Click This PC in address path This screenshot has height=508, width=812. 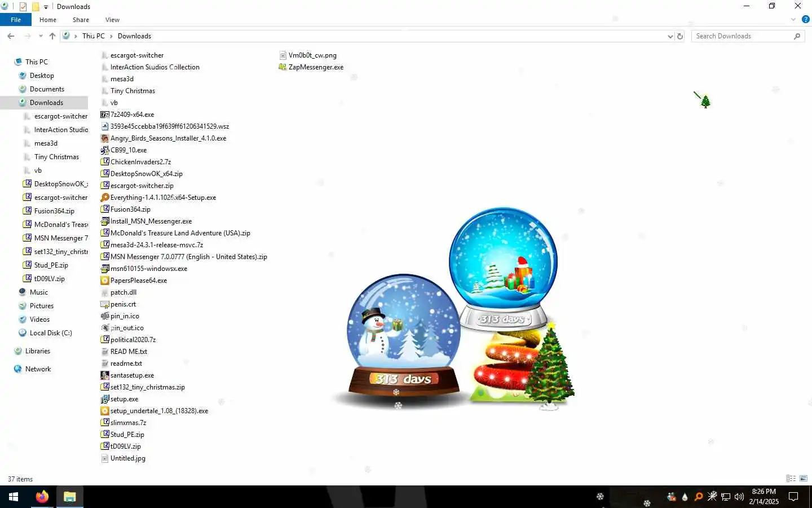(94, 36)
